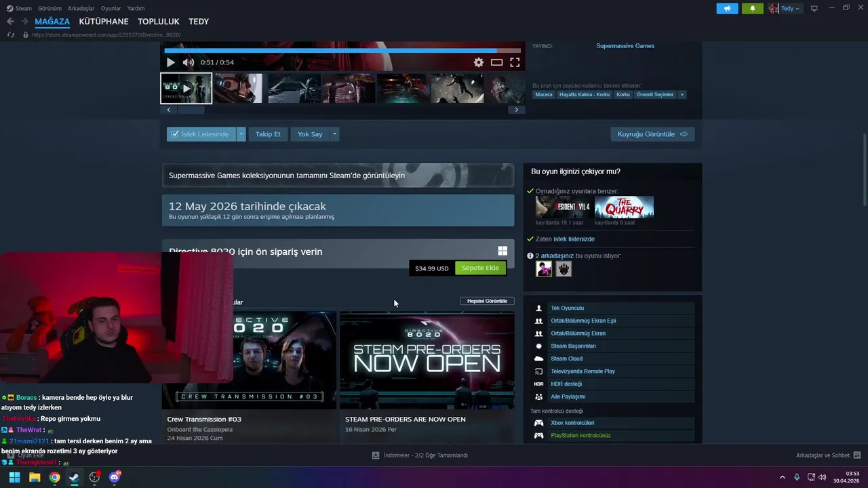The width and height of the screenshot is (868, 488).
Task: Open Yardım menu
Action: coord(136,8)
